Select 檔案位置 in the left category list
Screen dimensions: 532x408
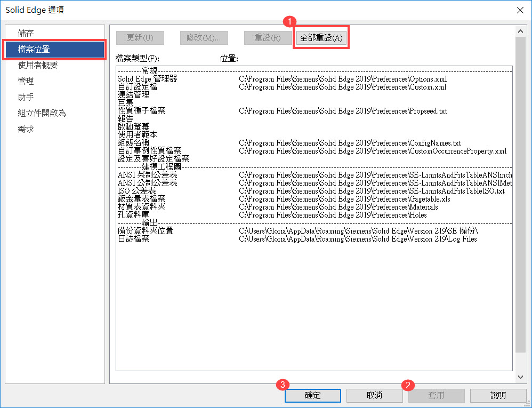pyautogui.click(x=34, y=50)
